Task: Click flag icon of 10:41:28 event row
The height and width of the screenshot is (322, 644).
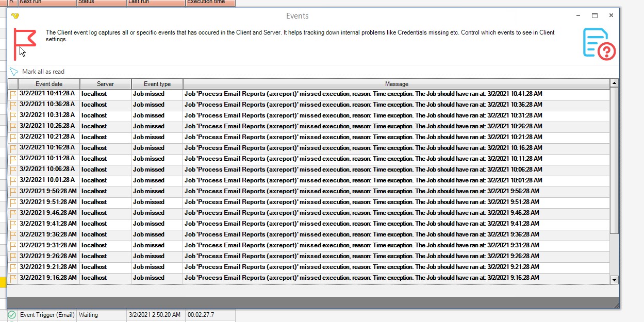Action: tap(13, 94)
